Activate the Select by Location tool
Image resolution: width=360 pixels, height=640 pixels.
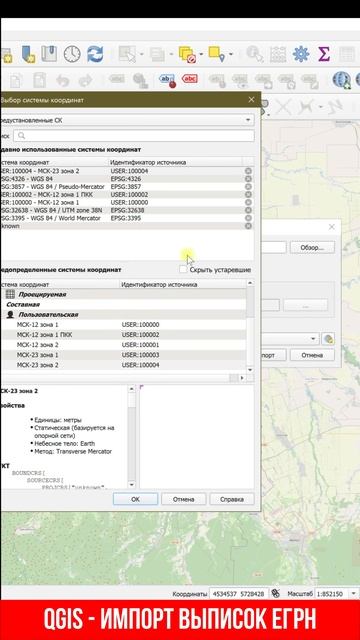217,54
